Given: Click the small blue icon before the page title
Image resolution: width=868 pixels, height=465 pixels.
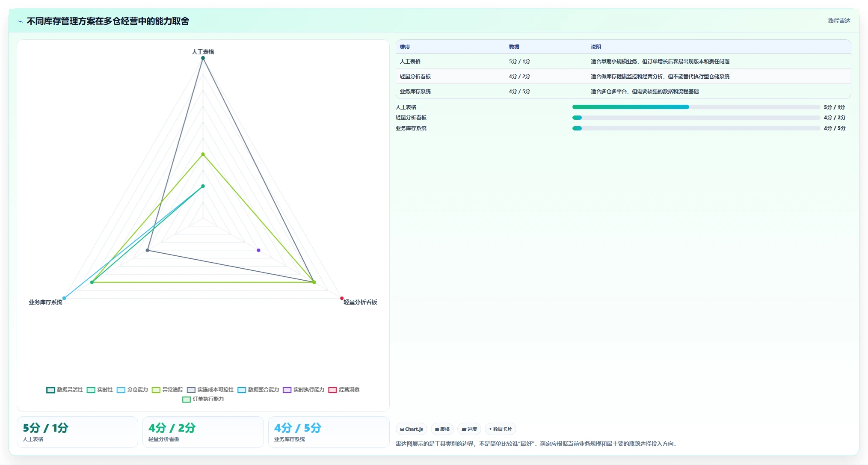Looking at the screenshot, I should pos(20,21).
